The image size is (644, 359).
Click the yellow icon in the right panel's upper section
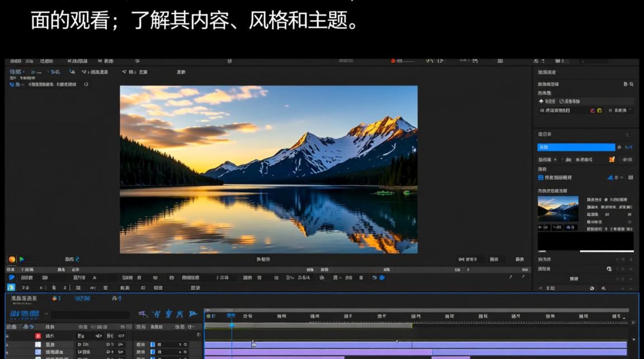(x=599, y=111)
